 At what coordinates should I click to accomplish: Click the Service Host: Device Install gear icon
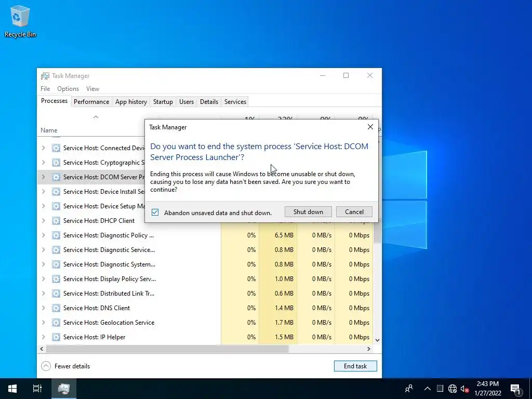tap(56, 192)
